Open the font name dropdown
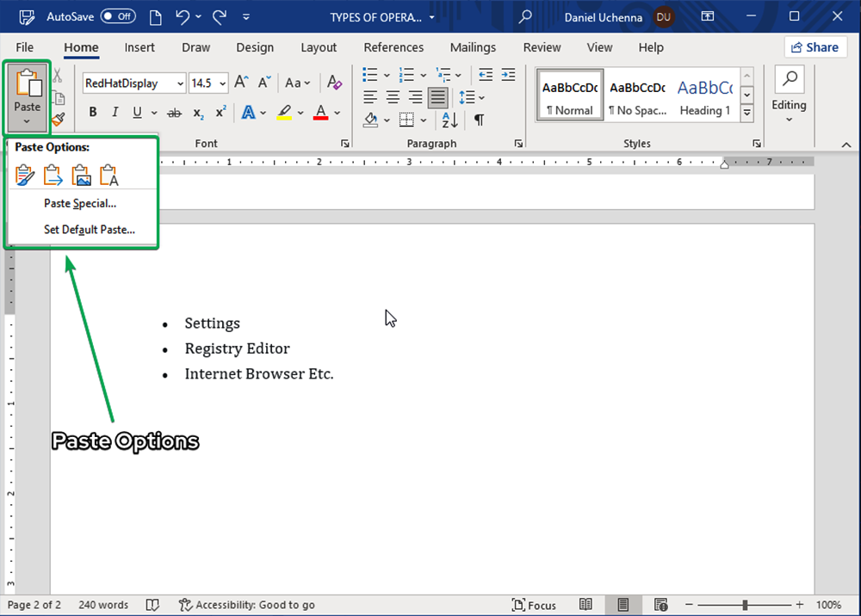The height and width of the screenshot is (616, 861). click(180, 83)
